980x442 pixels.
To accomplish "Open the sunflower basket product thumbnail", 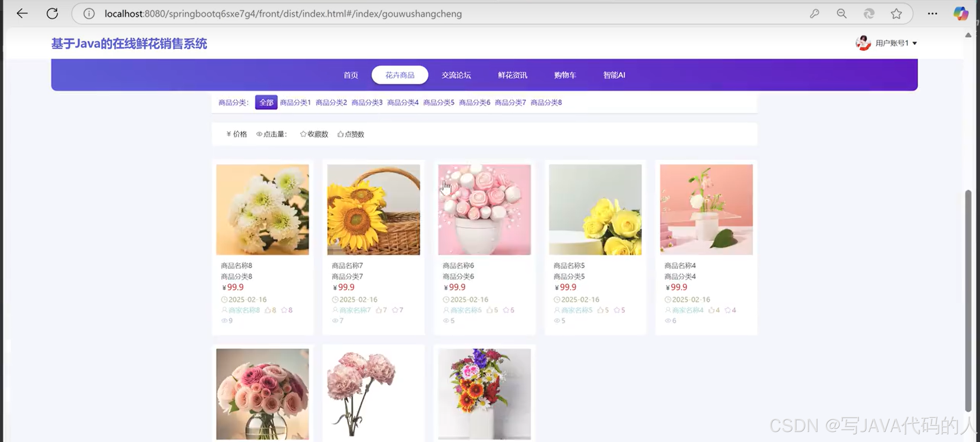I will tap(373, 209).
